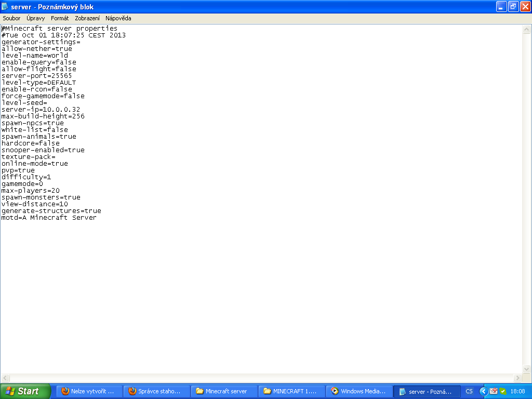
Task: Close the Notepad window
Action: 525,6
